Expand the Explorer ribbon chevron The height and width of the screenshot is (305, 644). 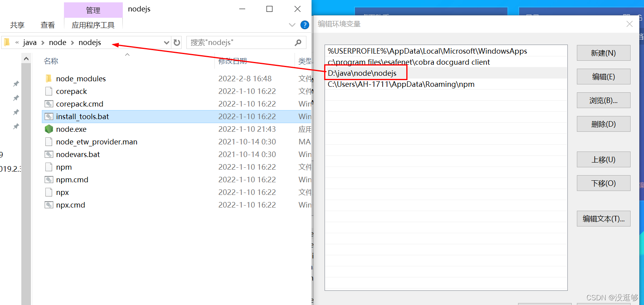tap(292, 25)
